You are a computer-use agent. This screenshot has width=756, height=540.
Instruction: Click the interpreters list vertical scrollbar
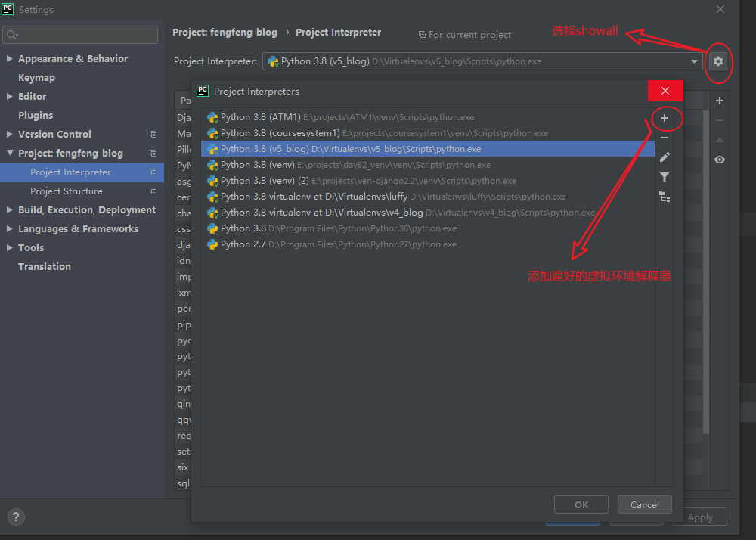[706, 272]
